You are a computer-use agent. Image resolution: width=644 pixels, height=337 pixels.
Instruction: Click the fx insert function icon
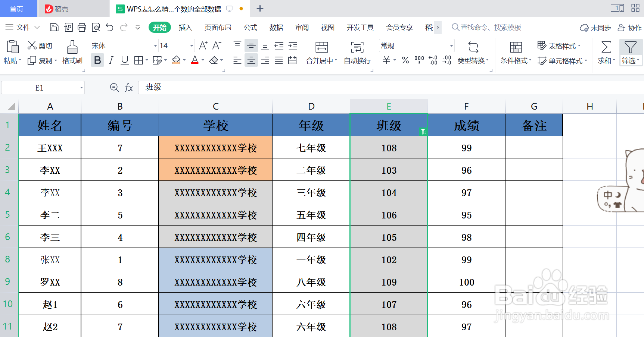tap(129, 88)
